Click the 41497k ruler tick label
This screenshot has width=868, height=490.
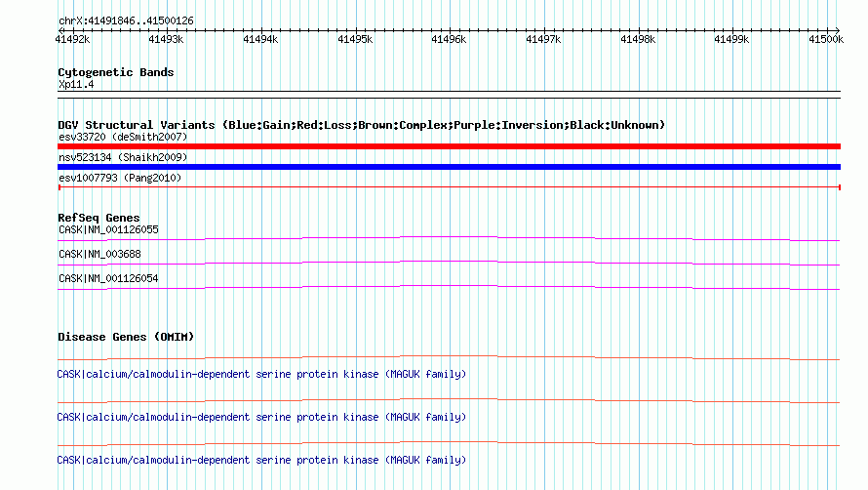point(543,39)
